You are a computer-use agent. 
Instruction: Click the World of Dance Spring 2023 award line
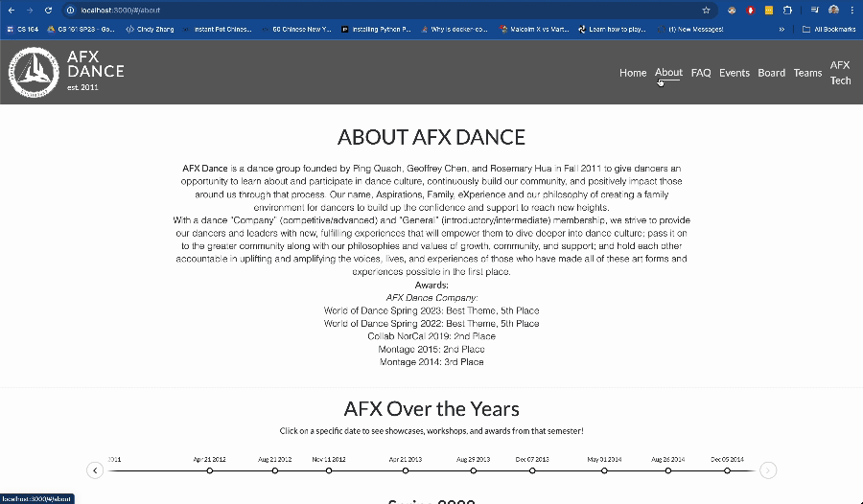point(431,310)
